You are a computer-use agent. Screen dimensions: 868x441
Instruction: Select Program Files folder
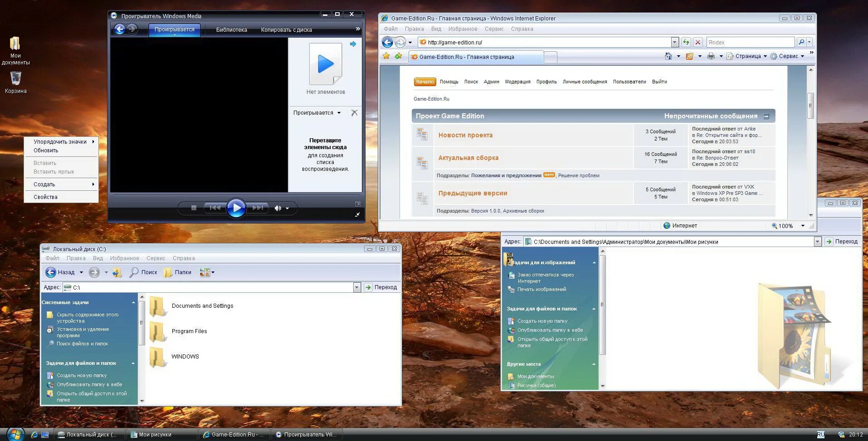[x=178, y=331]
